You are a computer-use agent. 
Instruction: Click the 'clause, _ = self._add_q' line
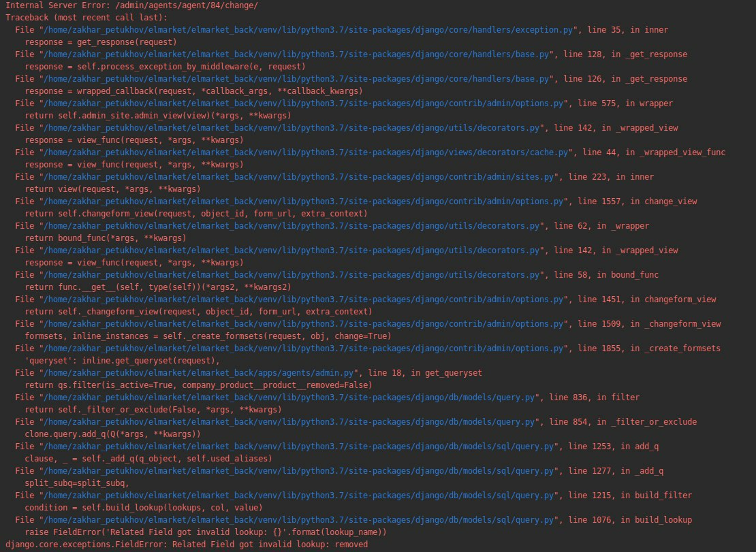[x=148, y=459]
